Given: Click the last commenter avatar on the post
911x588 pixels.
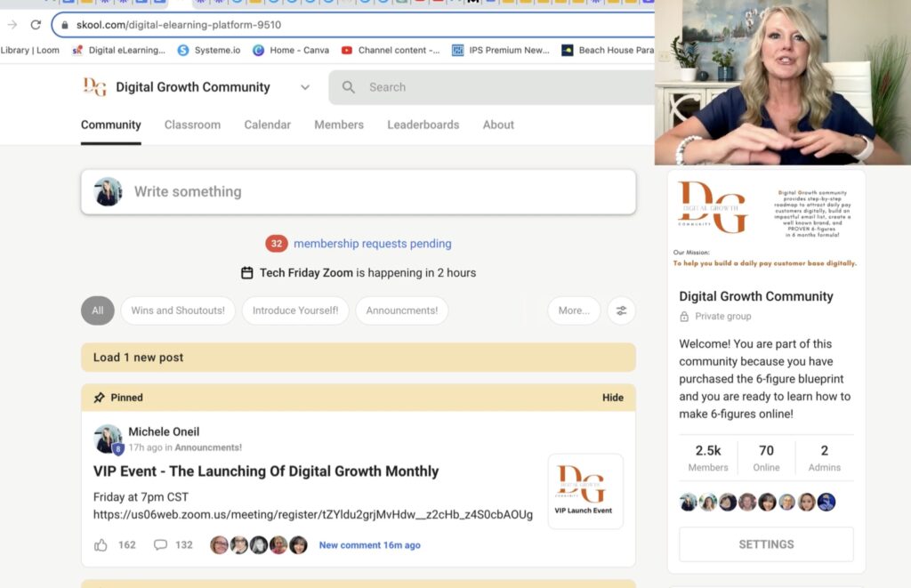Looking at the screenshot, I should point(298,545).
